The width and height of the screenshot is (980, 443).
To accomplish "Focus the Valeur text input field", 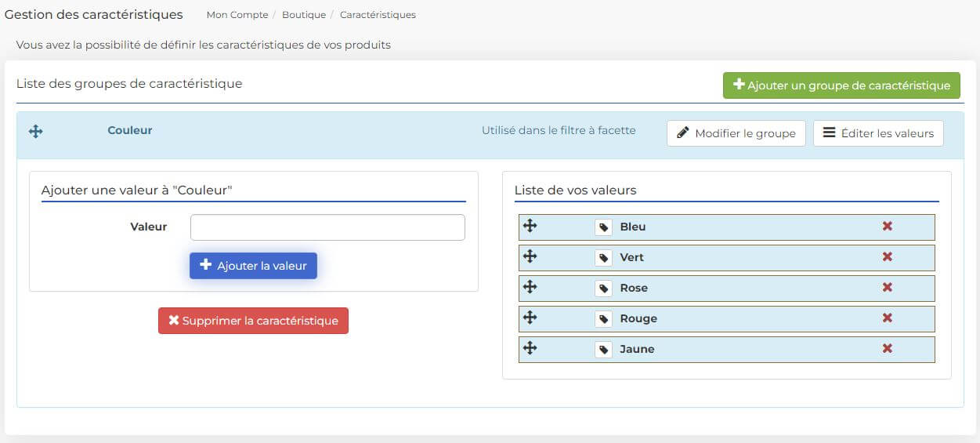I will pos(327,227).
